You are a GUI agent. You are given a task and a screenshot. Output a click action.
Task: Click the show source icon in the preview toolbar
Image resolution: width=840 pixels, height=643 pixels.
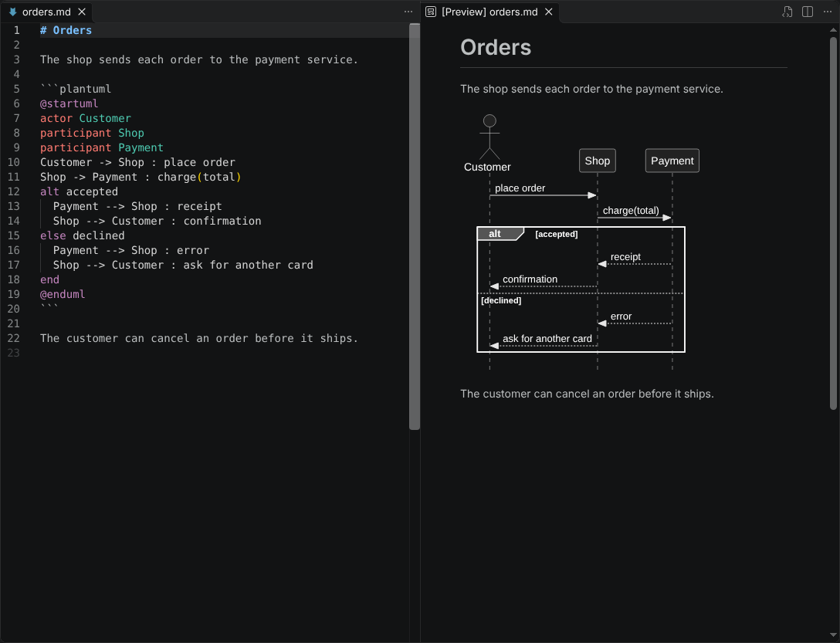787,12
